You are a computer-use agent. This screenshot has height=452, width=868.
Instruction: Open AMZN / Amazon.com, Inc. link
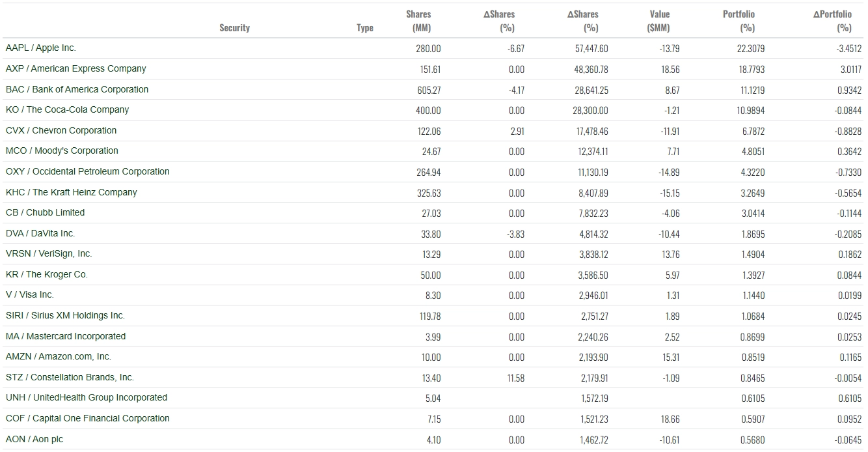click(x=59, y=357)
